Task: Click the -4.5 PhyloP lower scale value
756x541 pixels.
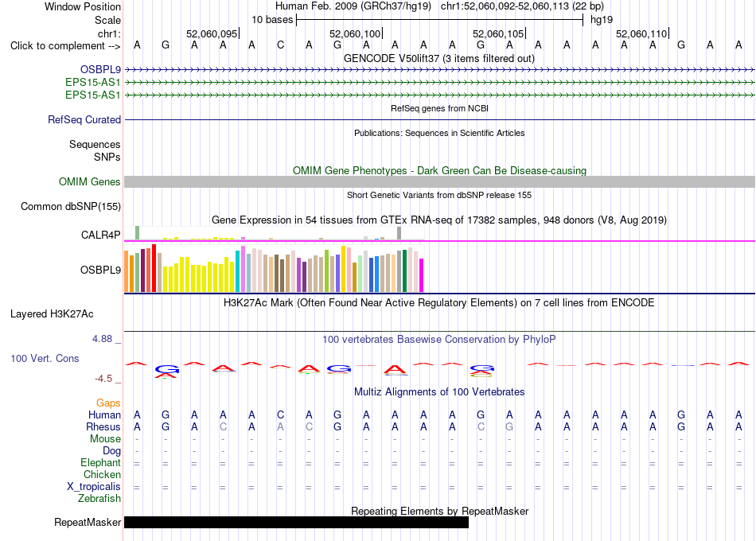Action: tap(103, 379)
